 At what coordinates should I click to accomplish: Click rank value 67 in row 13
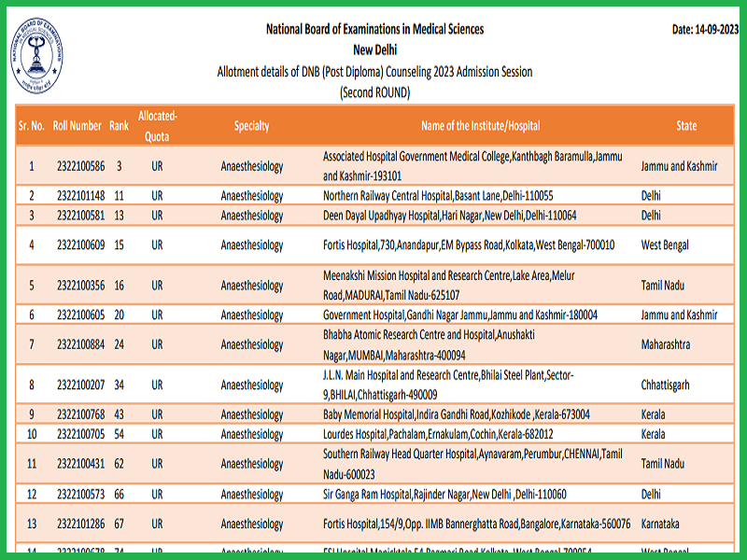click(120, 524)
